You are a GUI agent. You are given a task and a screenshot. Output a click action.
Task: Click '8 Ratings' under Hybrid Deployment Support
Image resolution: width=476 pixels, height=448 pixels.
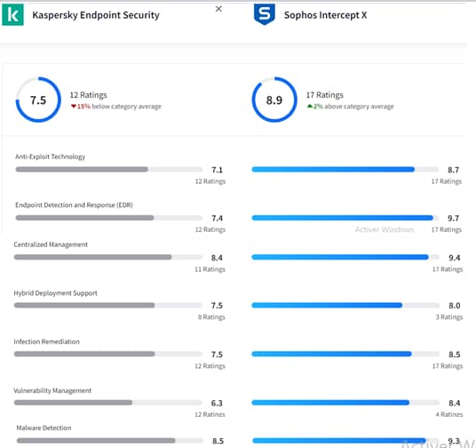click(x=211, y=317)
